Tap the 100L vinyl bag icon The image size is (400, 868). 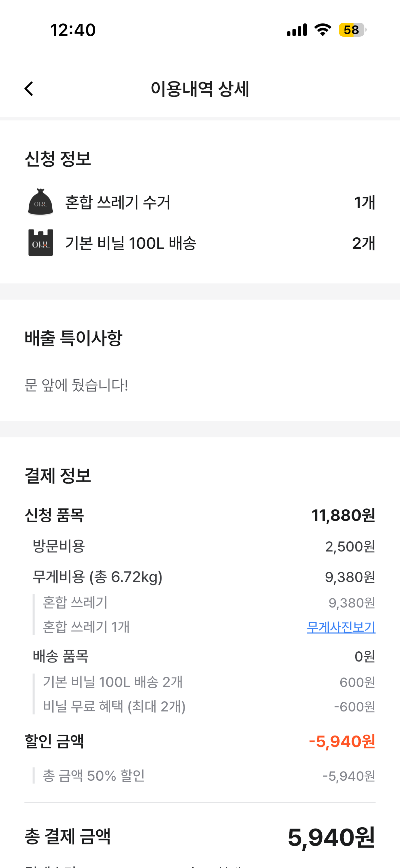click(x=40, y=242)
